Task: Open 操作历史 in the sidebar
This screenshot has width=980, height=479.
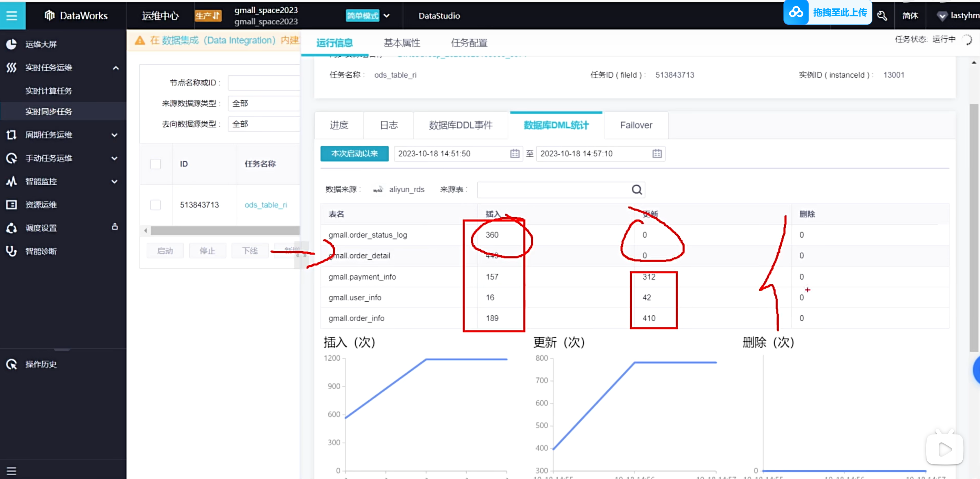Action: 41,364
